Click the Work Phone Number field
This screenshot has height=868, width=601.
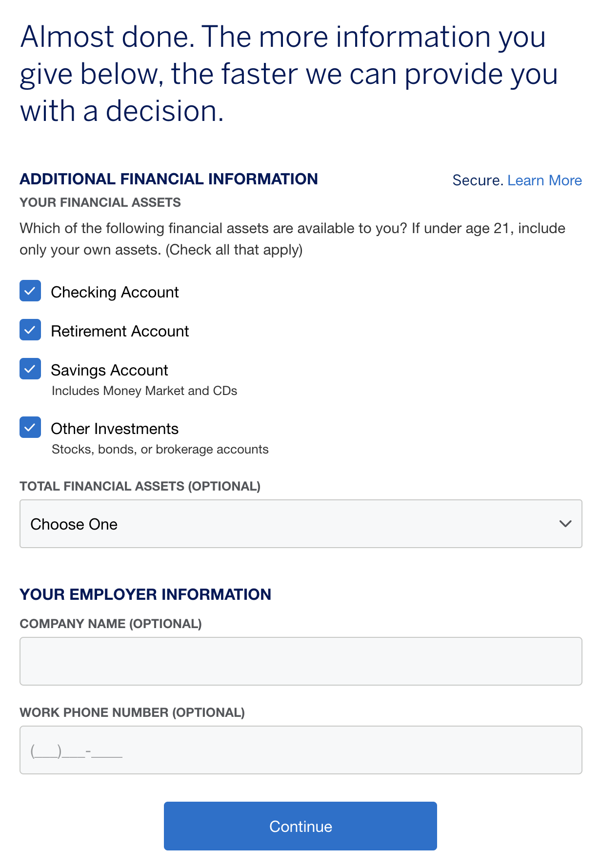point(300,750)
